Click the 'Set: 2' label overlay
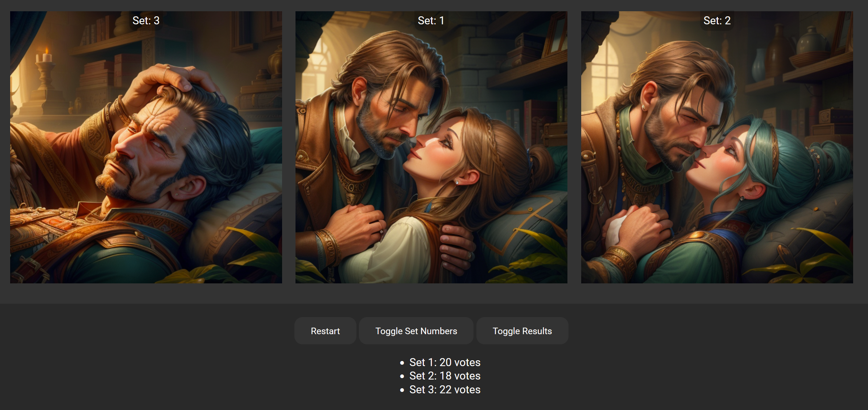Viewport: 868px width, 410px height. point(717,21)
